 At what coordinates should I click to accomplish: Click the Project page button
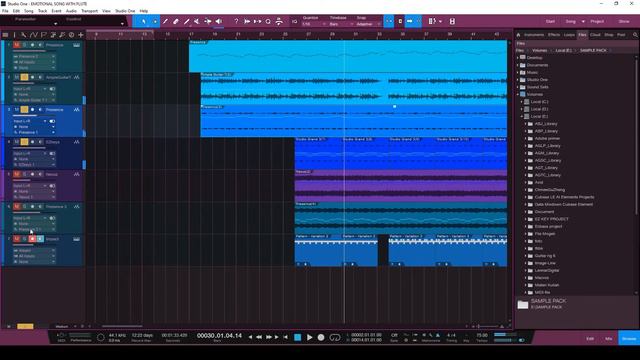pyautogui.click(x=597, y=21)
